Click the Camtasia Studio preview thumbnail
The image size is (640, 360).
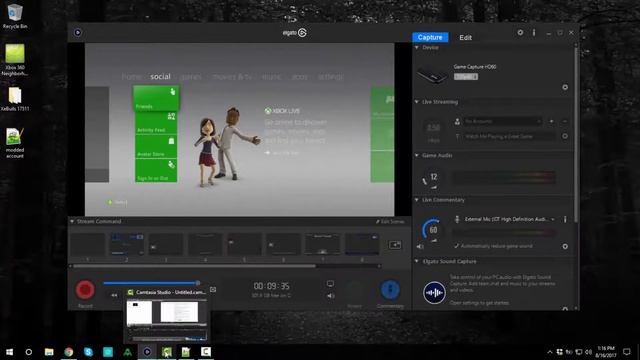[166, 320]
